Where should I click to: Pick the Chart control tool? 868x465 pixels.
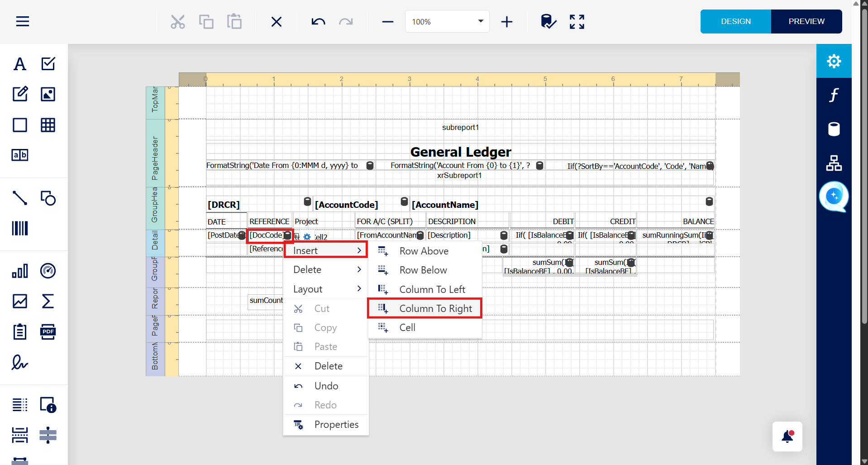coord(20,271)
